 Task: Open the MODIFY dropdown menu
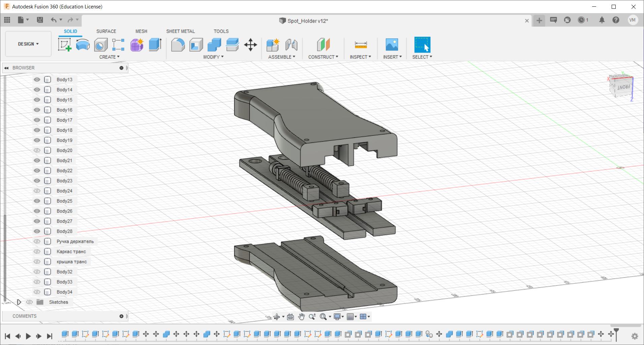213,57
